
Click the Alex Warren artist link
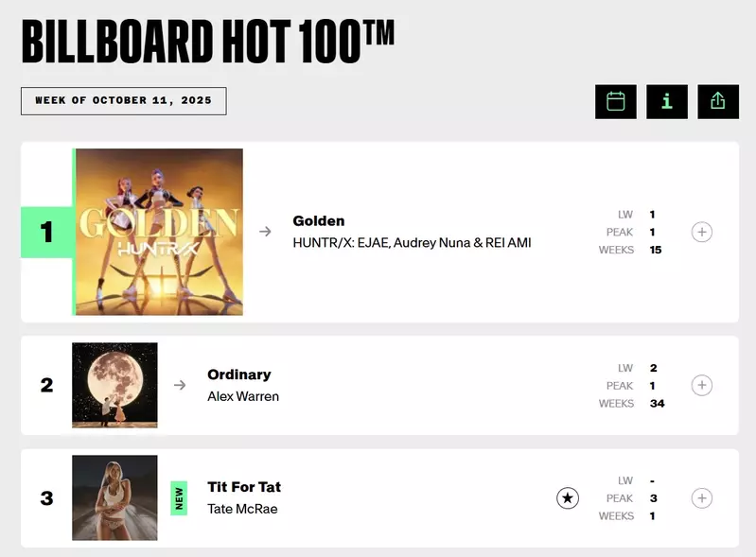pyautogui.click(x=243, y=396)
